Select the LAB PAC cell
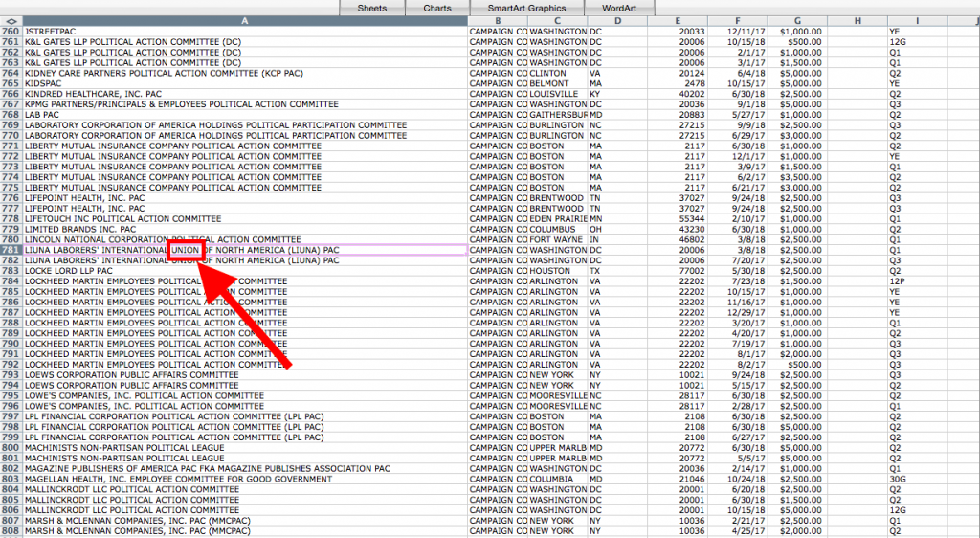Image resolution: width=980 pixels, height=538 pixels. click(245, 115)
